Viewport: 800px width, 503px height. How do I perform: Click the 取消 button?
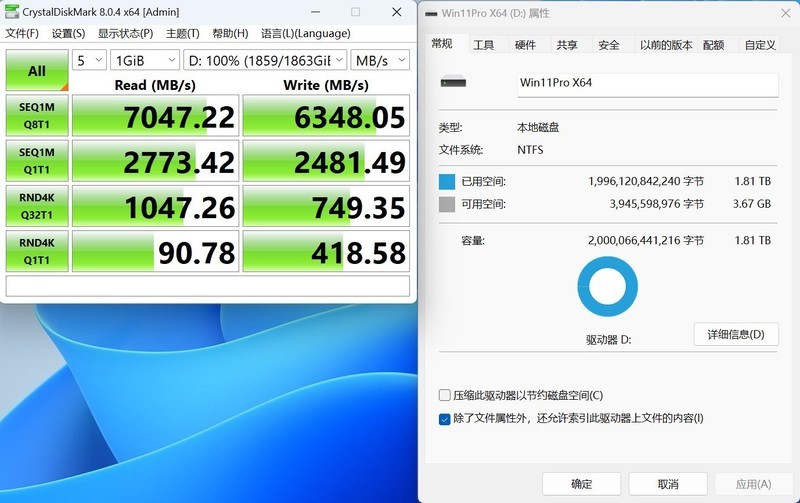point(668,484)
